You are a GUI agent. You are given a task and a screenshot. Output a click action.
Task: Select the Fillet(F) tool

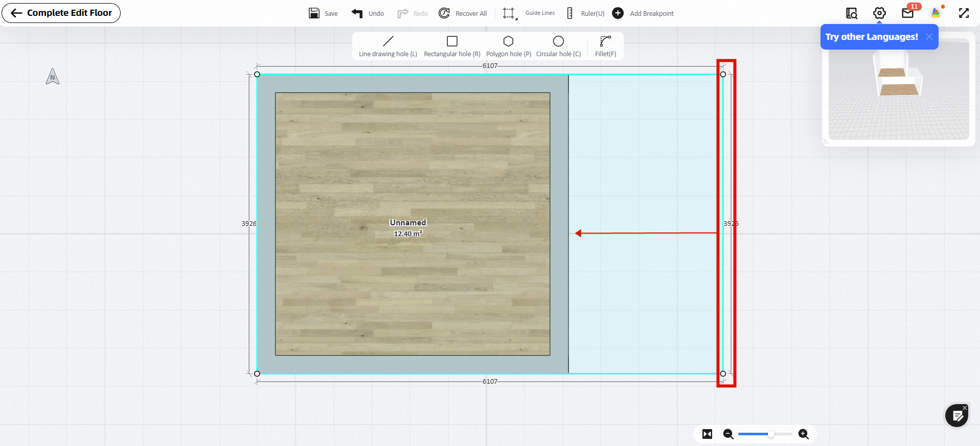click(606, 46)
